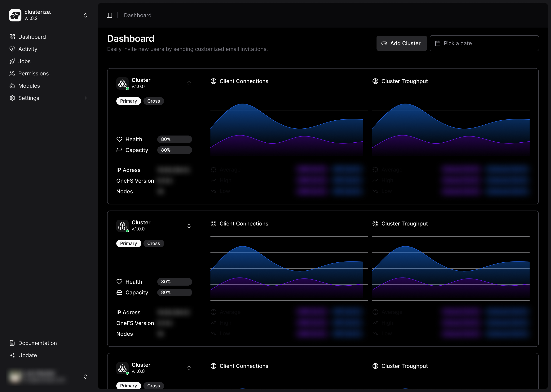Click the first cluster's cube icon
This screenshot has height=392, width=551.
click(x=123, y=83)
